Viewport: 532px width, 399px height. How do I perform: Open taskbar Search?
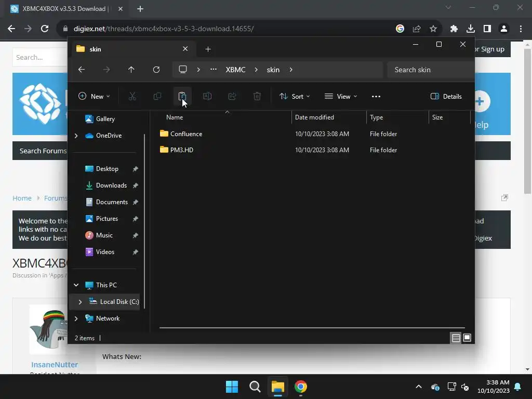(255, 387)
